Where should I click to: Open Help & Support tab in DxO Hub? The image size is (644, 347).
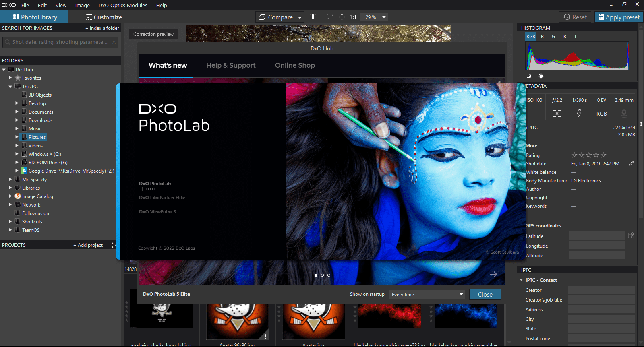tap(231, 65)
